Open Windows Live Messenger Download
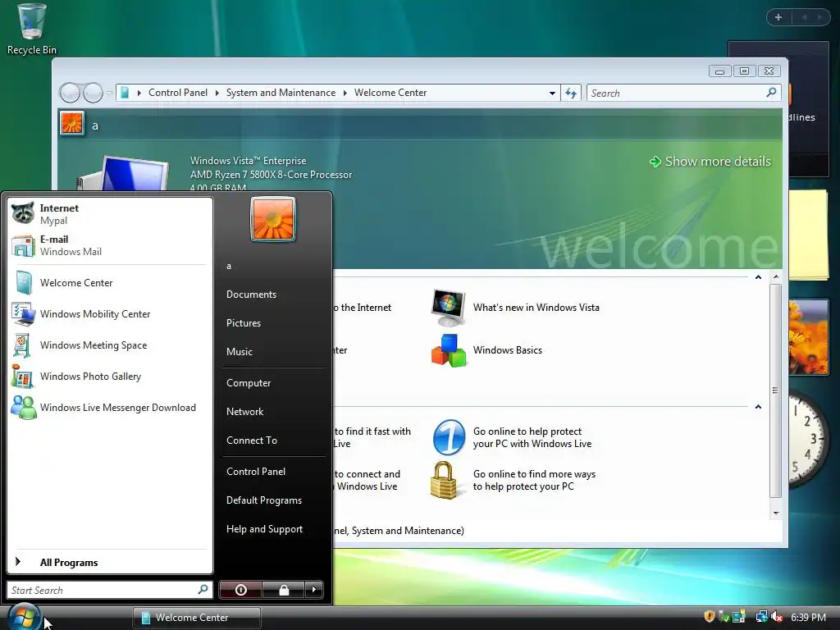This screenshot has height=630, width=840. 109,407
